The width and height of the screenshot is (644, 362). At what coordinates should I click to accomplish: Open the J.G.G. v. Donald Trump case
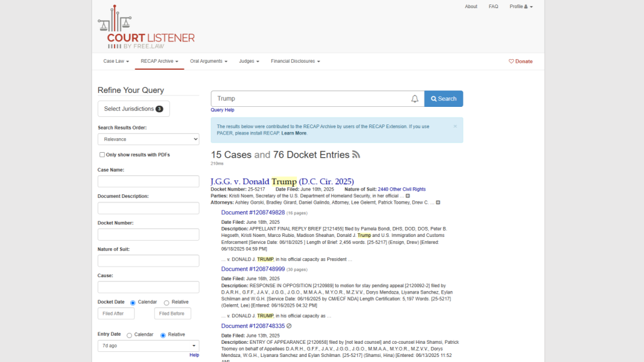[x=282, y=182]
